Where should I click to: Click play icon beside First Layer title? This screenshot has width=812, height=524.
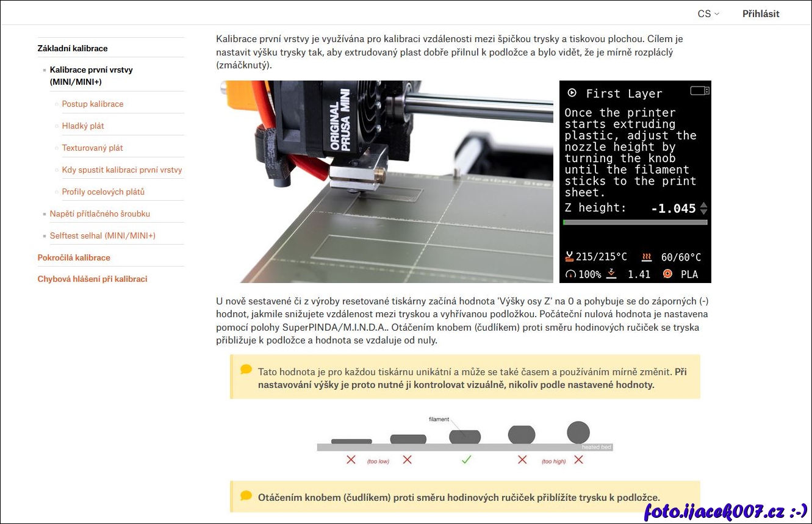pyautogui.click(x=572, y=93)
